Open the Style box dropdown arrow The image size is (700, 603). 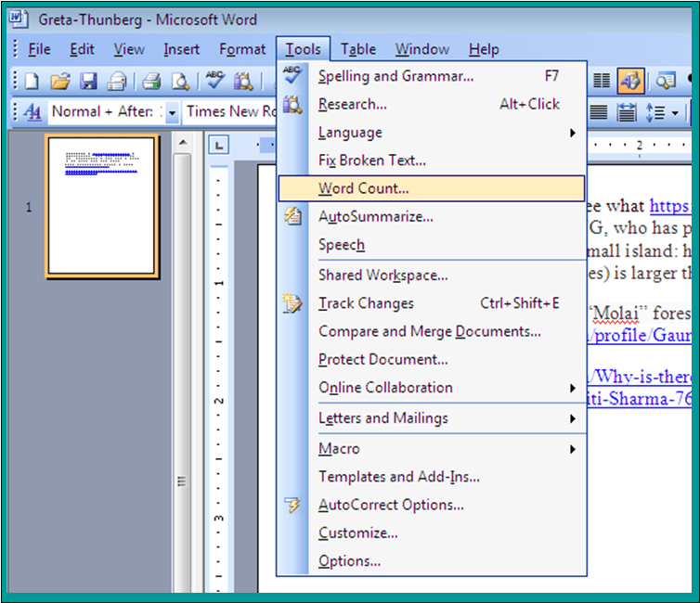tap(172, 111)
